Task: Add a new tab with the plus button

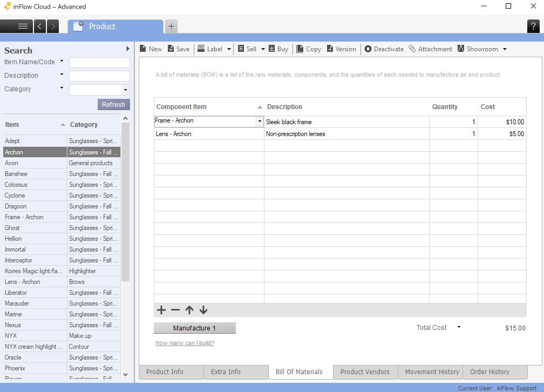Action: pyautogui.click(x=171, y=26)
